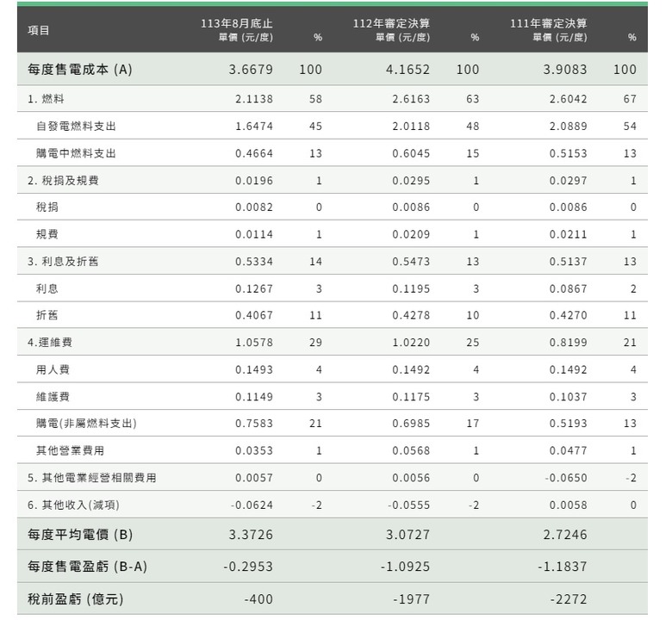
Task: Click the value 0.4664
Action: [x=253, y=153]
